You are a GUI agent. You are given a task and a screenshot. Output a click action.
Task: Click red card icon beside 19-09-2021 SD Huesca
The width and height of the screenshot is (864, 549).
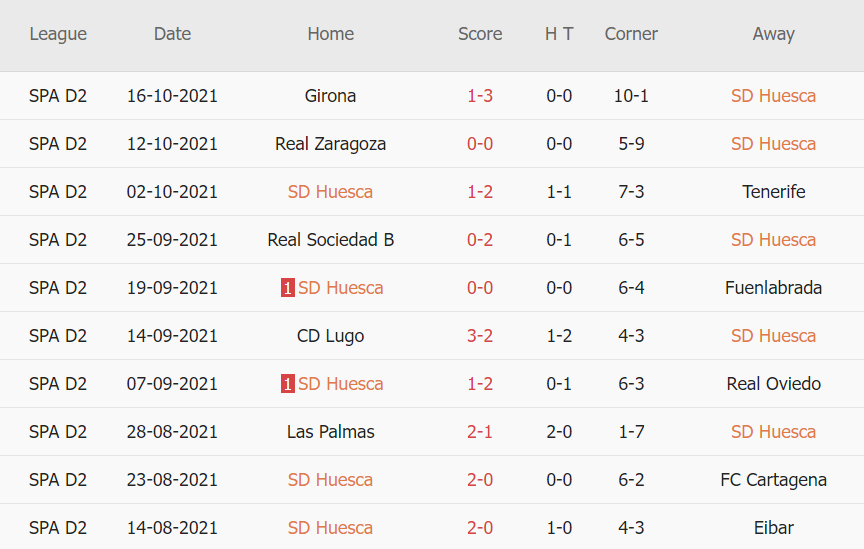tap(288, 288)
